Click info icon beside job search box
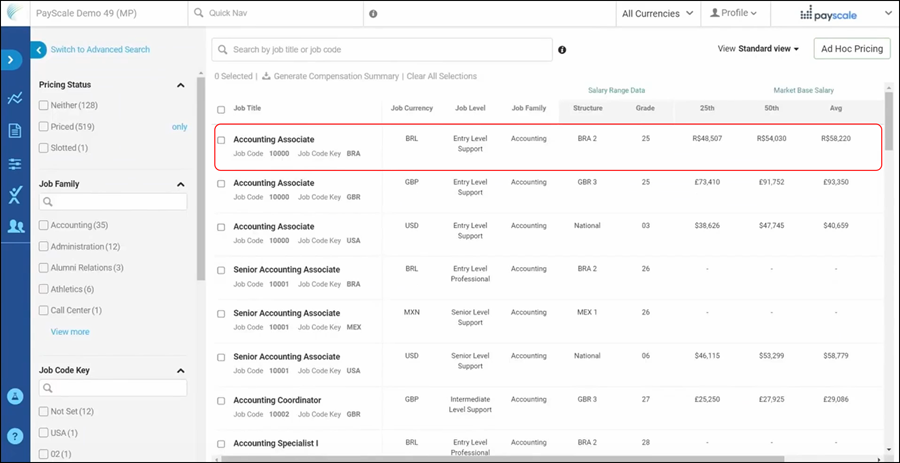The width and height of the screenshot is (900, 463). point(562,50)
